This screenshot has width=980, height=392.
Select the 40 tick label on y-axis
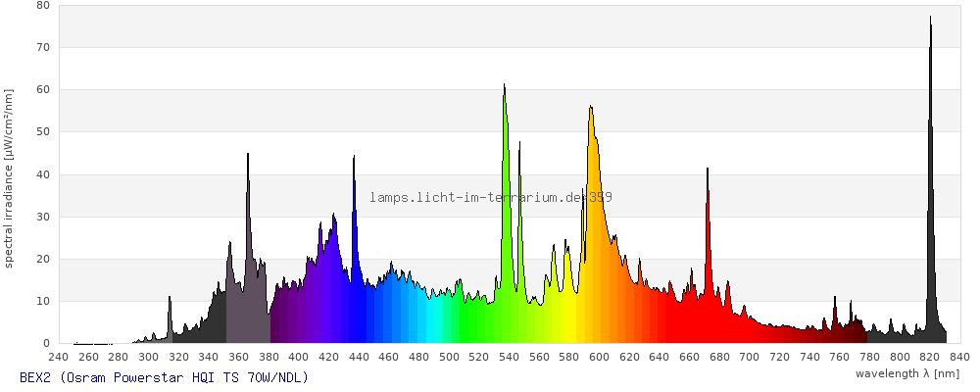42,174
